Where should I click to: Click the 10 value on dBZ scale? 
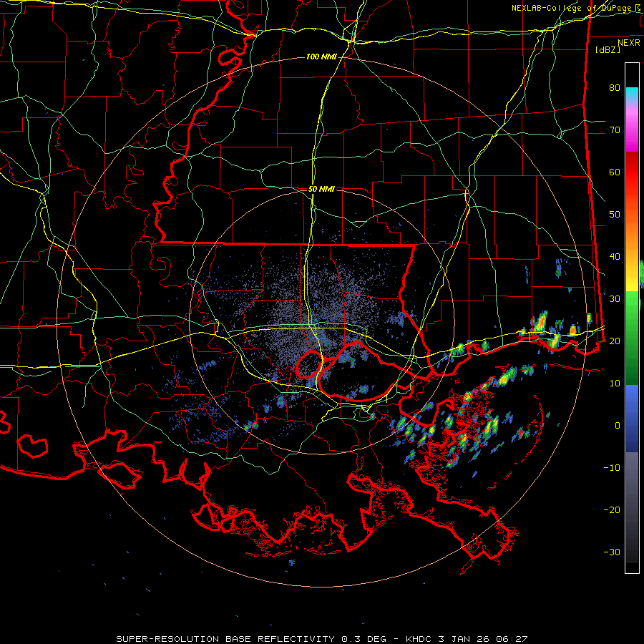click(x=615, y=384)
